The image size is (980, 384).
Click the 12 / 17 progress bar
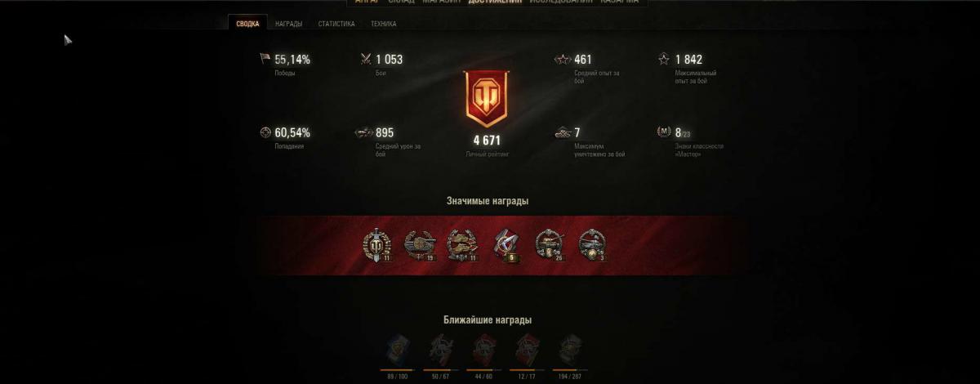pos(527,370)
